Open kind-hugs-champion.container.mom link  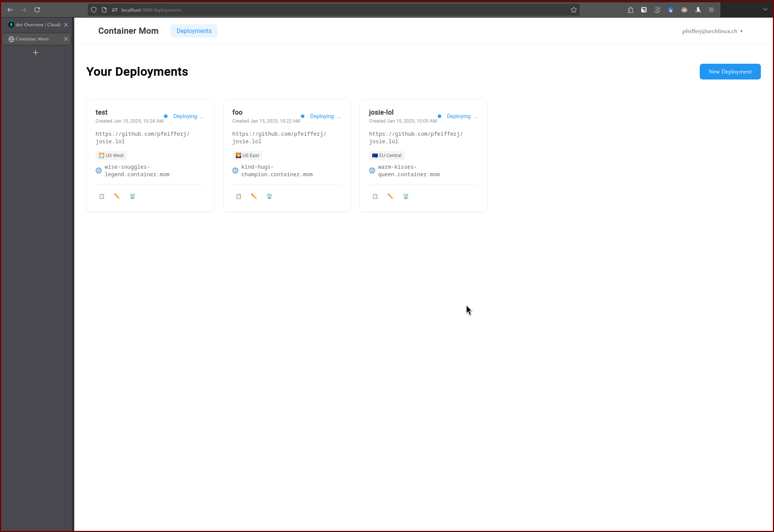pyautogui.click(x=277, y=171)
